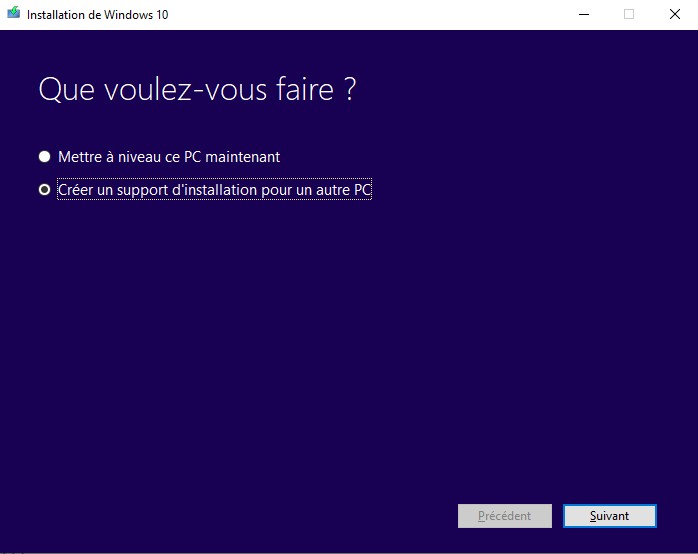Image resolution: width=698 pixels, height=554 pixels.
Task: Close the Installation de Windows 10 window
Action: (x=674, y=14)
